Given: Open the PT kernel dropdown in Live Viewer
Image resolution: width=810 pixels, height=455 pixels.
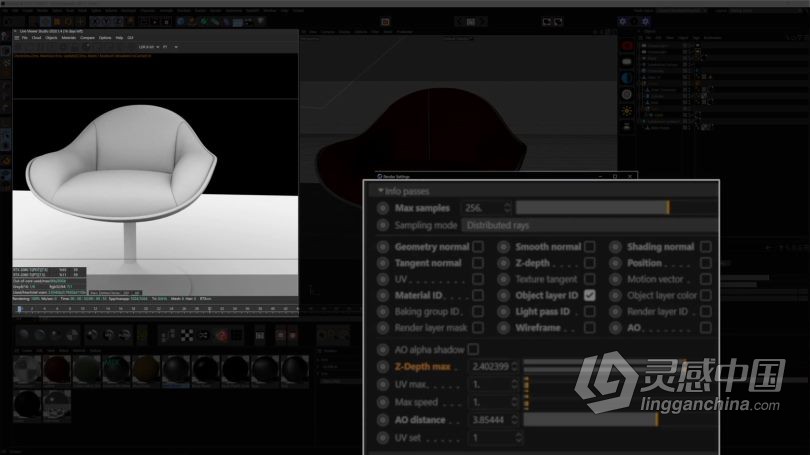Looking at the screenshot, I should click(x=170, y=47).
